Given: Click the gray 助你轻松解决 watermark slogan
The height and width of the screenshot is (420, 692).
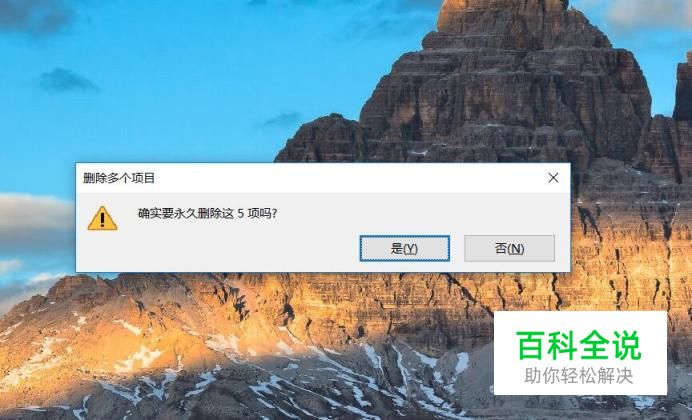Looking at the screenshot, I should coord(579,376).
